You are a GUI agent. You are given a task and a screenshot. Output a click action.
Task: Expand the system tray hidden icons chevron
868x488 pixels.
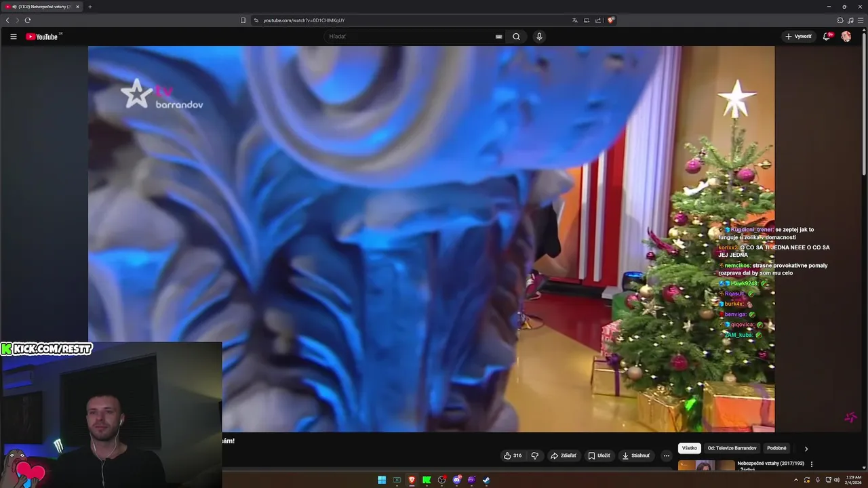pos(796,480)
